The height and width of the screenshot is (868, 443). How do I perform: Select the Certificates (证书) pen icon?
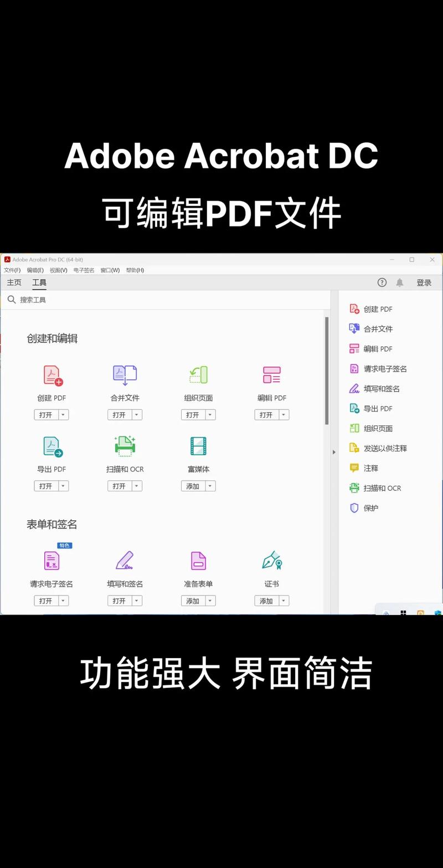coord(271,561)
